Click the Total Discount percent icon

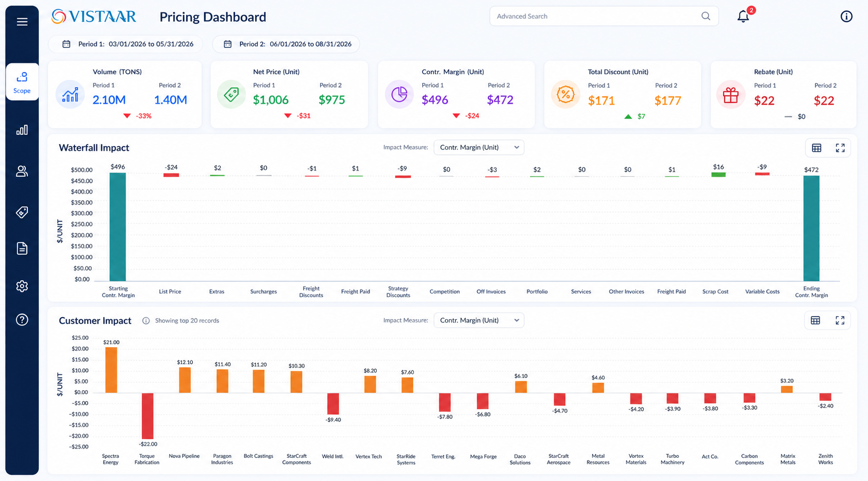pyautogui.click(x=565, y=95)
